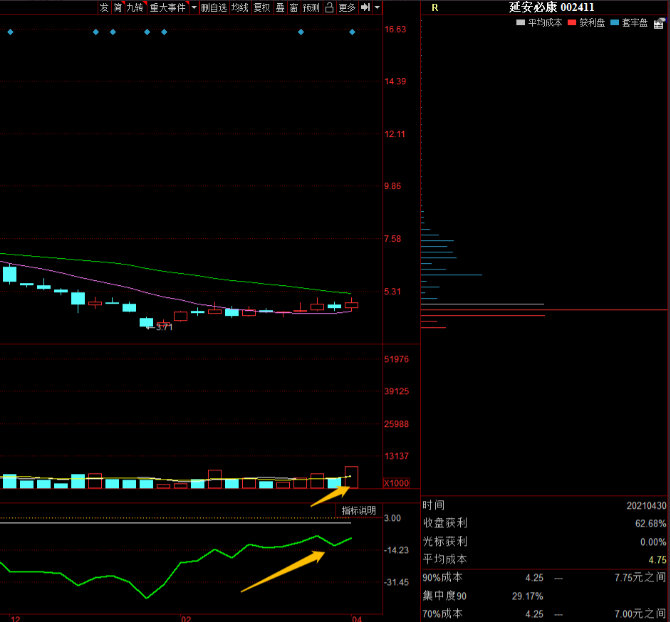670x622 pixels.
Task: Click the 时间 20210430 date value
Action: point(646,506)
